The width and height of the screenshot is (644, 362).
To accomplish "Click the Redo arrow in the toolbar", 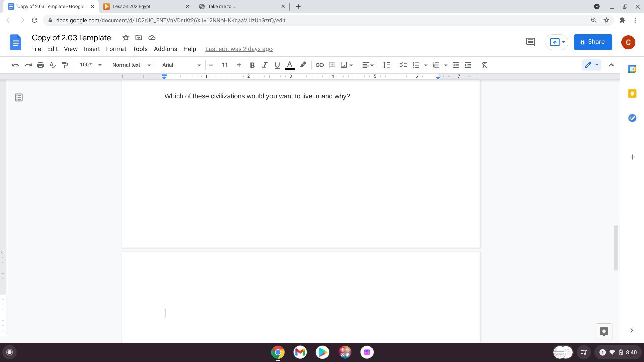I will pos(28,65).
